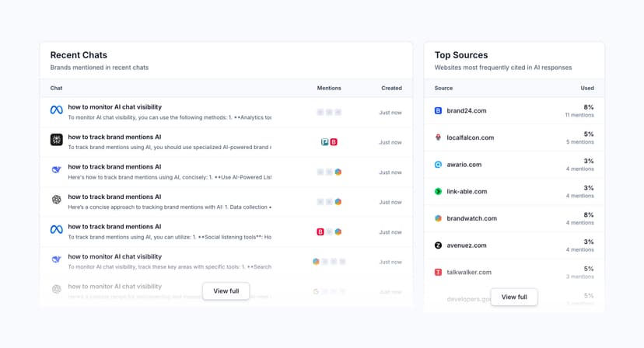This screenshot has height=348, width=644.
Task: Click the Used column header in Top Sources
Action: pyautogui.click(x=586, y=89)
